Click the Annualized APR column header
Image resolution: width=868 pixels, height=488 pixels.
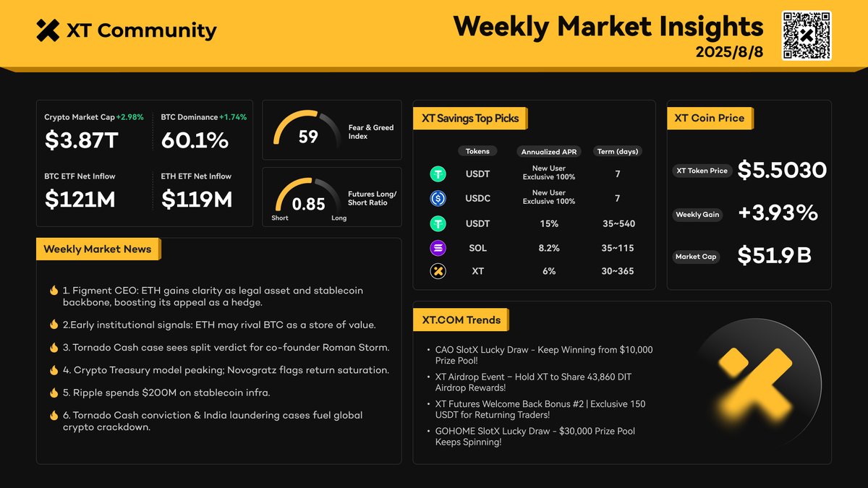coord(550,152)
